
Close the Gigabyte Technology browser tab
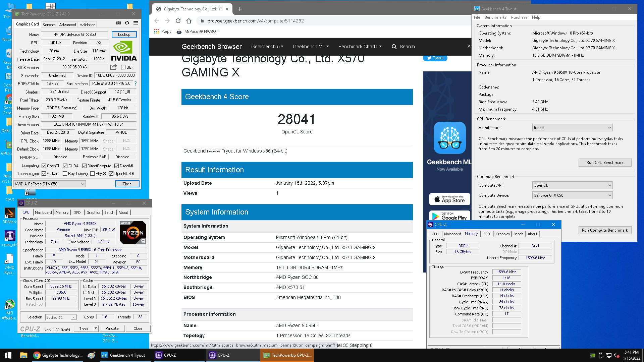click(x=227, y=9)
